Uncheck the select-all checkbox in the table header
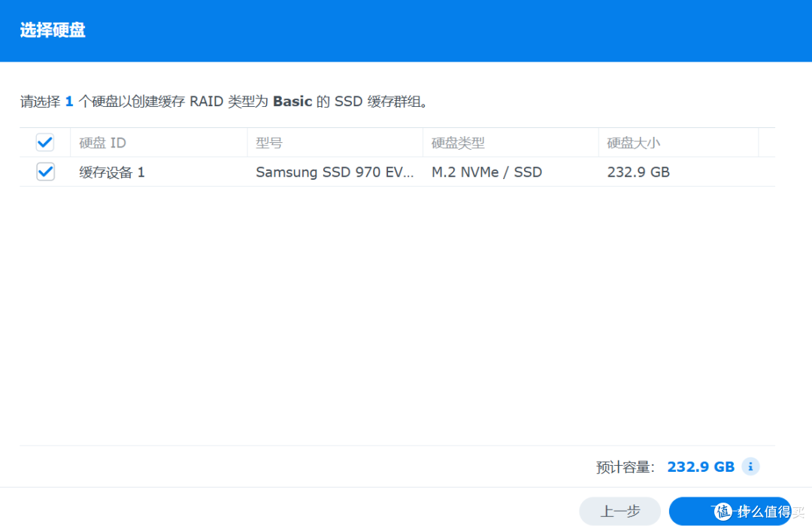812x529 pixels. pos(45,142)
